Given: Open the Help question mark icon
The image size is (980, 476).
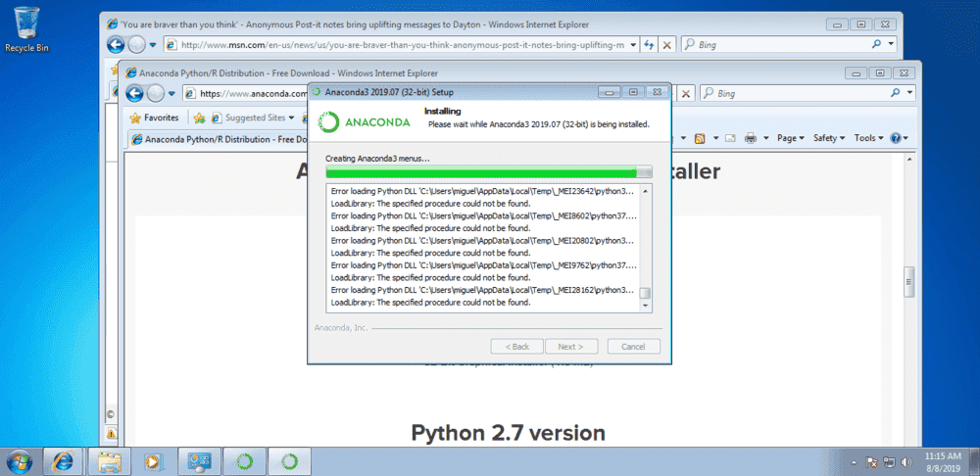Looking at the screenshot, I should pos(895,138).
